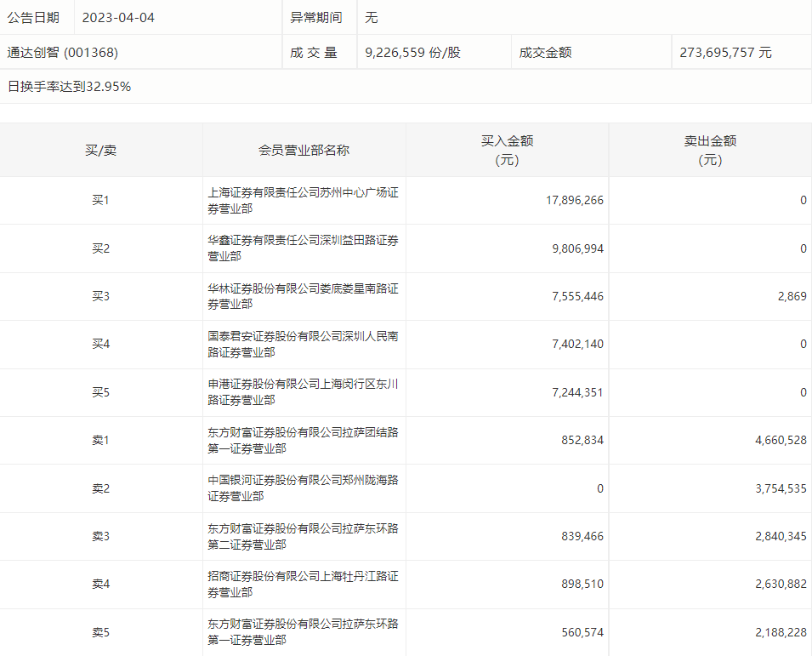
Task: Select the 买4 row label
Action: [x=101, y=344]
